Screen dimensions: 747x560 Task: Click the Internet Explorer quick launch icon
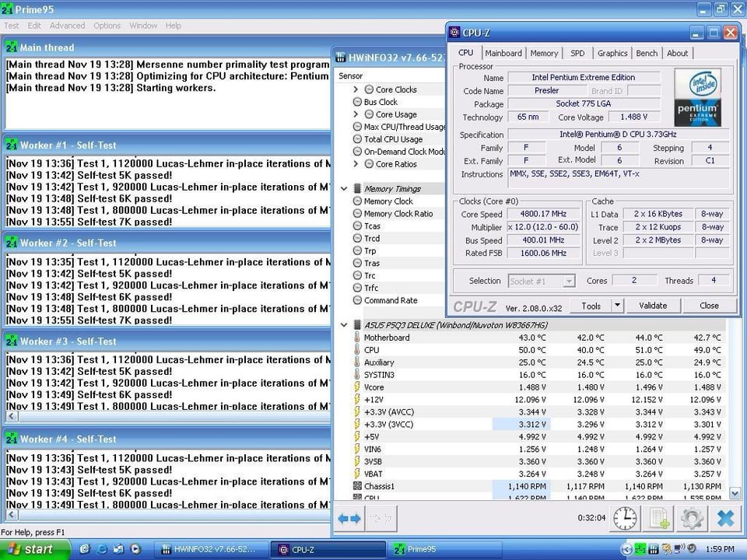click(101, 549)
